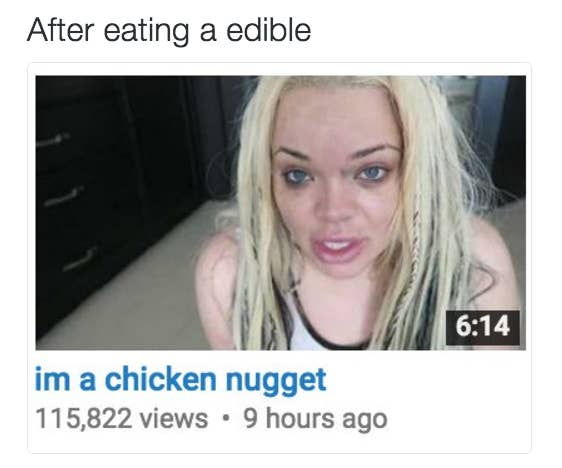562x468 pixels.
Task: Click the word 'edible' in the caption
Action: click(268, 30)
